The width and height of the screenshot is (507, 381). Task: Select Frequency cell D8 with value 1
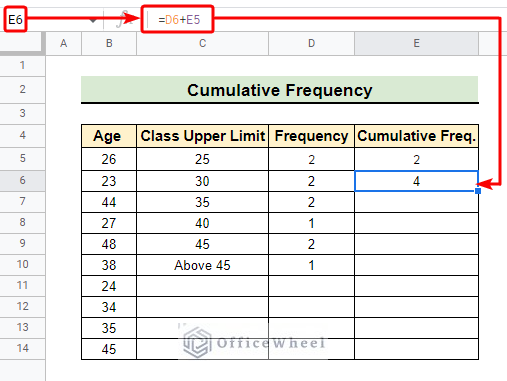point(311,223)
